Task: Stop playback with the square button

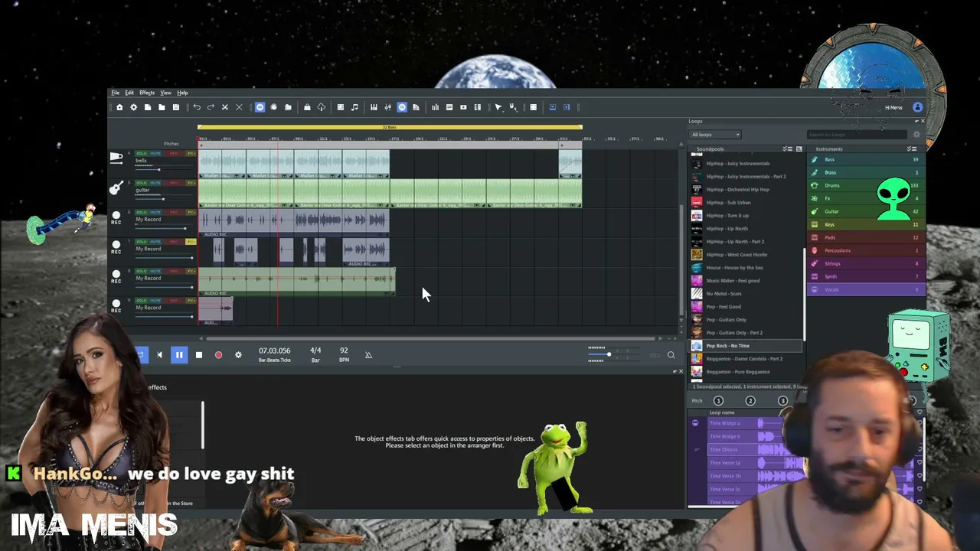Action: (199, 355)
